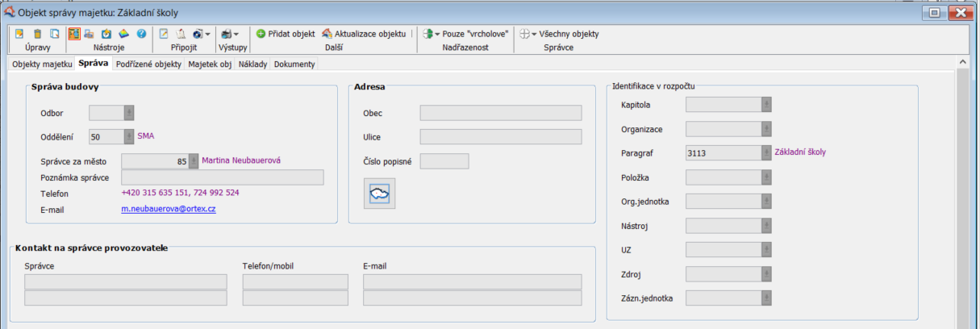Switch to Podřízené objekty tab
This screenshot has height=329, width=980.
pyautogui.click(x=148, y=64)
